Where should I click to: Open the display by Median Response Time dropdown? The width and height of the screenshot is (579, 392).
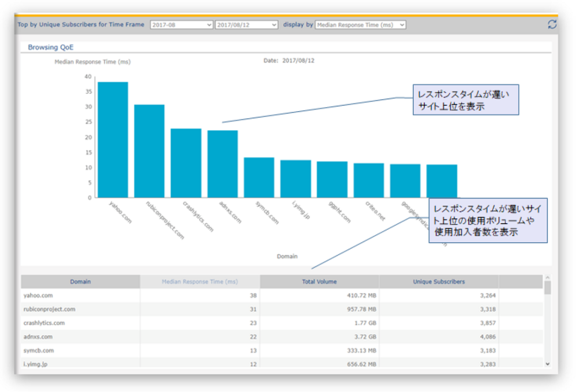tap(360, 25)
